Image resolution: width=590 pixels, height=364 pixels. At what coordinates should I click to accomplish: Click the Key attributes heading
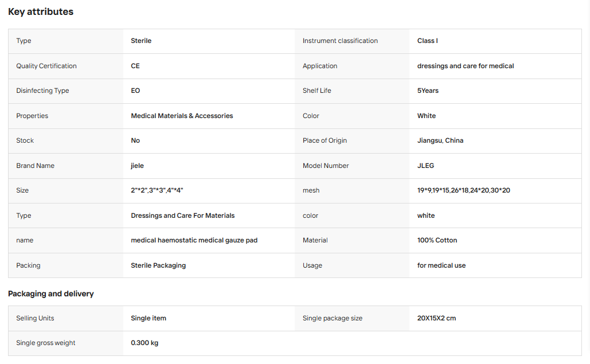coord(41,11)
